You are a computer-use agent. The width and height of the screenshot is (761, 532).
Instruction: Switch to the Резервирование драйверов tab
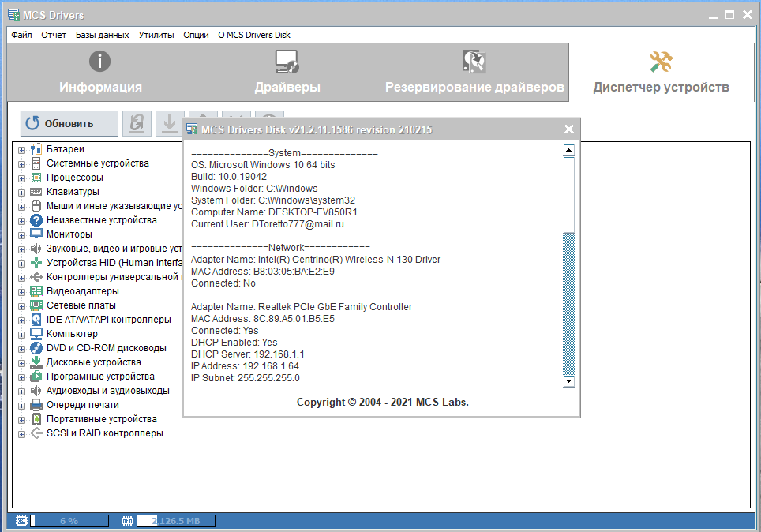pos(474,73)
